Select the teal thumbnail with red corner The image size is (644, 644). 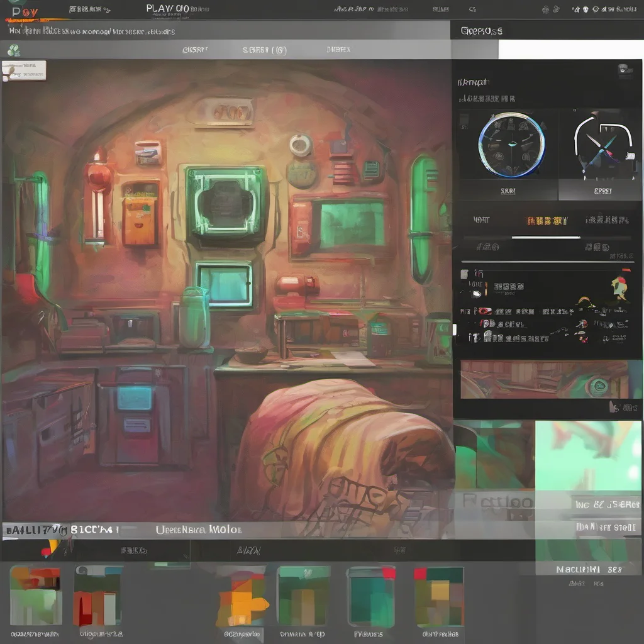[x=371, y=597]
